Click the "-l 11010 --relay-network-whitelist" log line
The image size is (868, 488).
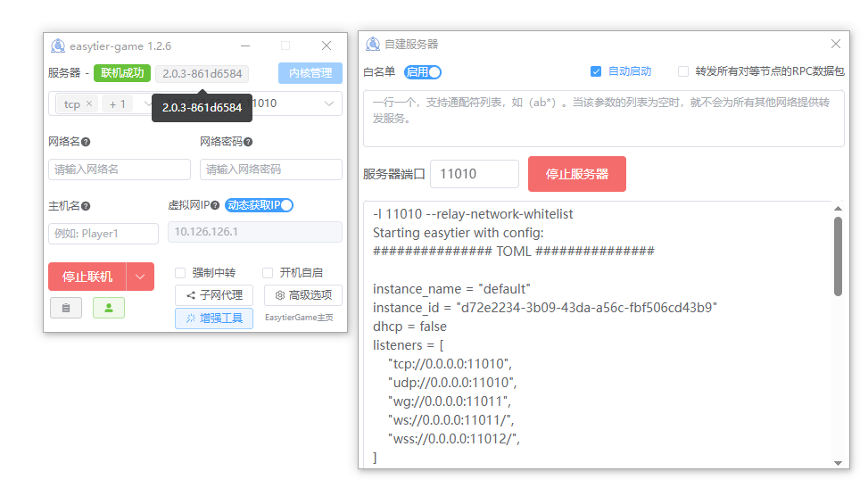473,214
